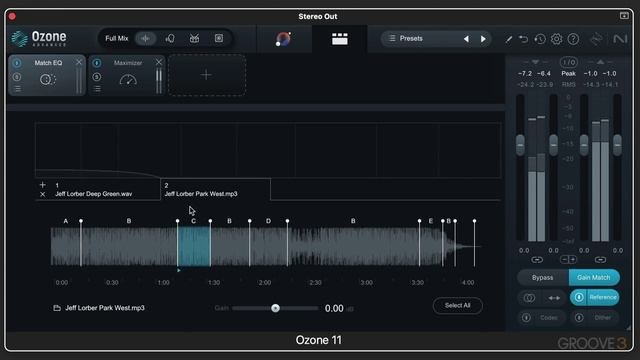Click the swap channels arrows icon

554,298
